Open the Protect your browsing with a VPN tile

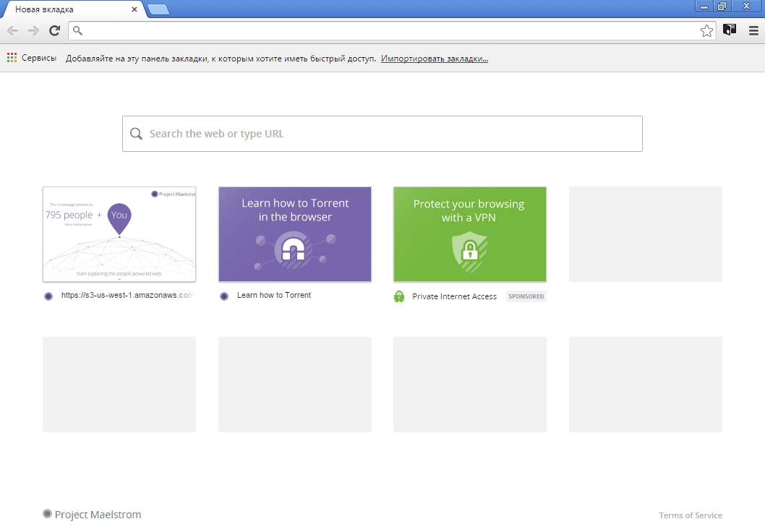coord(470,234)
